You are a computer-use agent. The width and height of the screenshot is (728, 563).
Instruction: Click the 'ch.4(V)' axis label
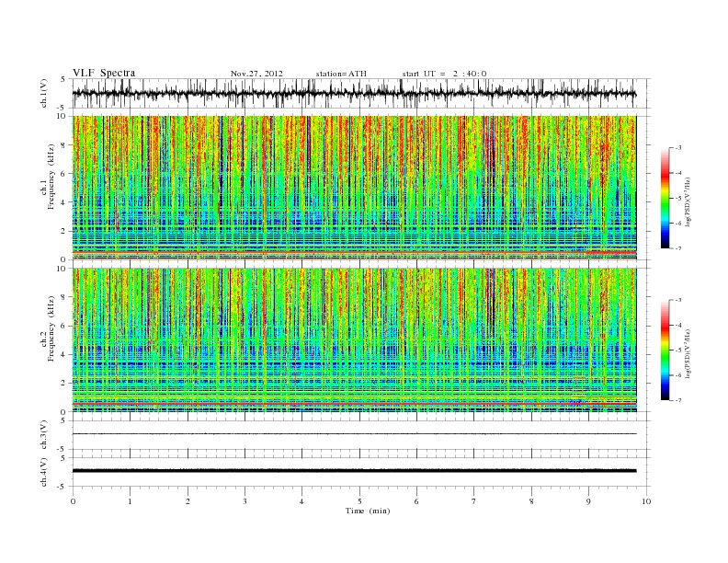click(43, 472)
